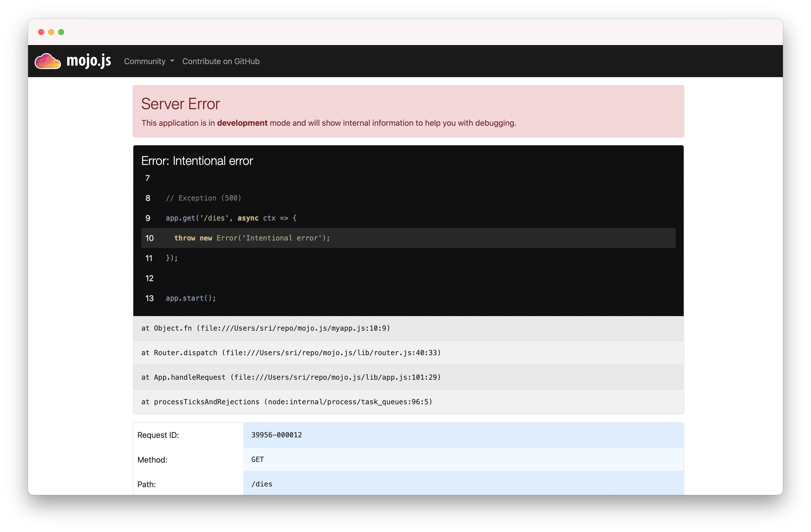The image size is (811, 532).
Task: Open the Community dropdown menu
Action: coord(149,61)
